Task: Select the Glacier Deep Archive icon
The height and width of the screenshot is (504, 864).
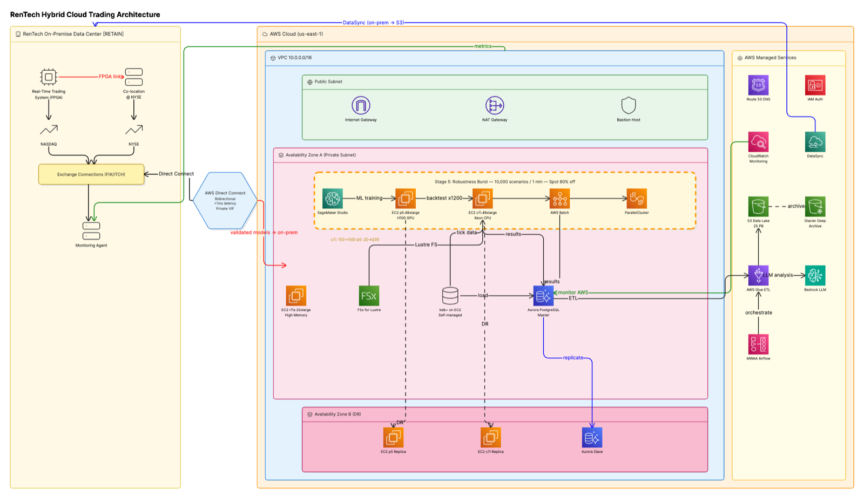Action: (x=815, y=207)
